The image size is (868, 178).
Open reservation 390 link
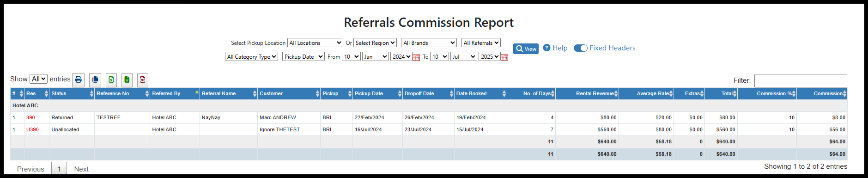pyautogui.click(x=30, y=117)
